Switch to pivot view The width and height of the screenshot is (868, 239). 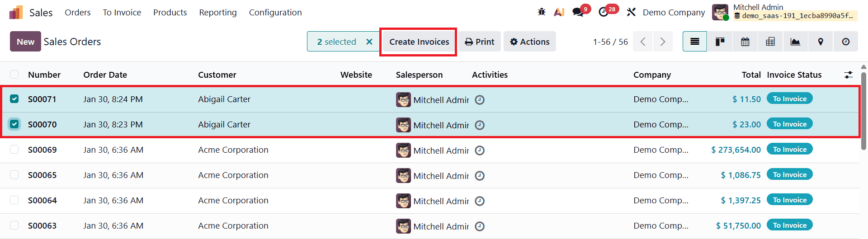tap(770, 42)
